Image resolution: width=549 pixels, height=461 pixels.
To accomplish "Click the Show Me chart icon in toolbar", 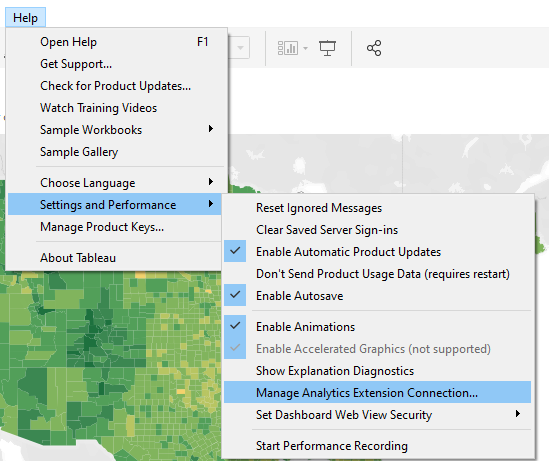I will [288, 48].
